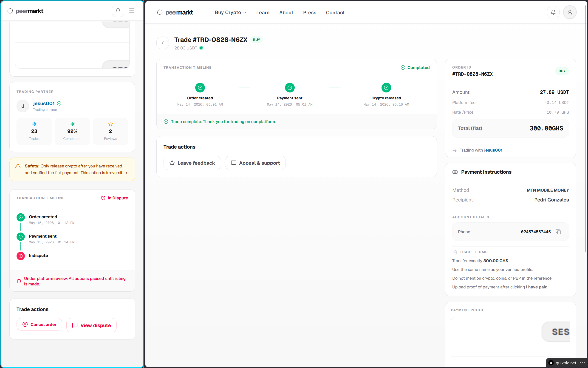This screenshot has height=368, width=588.
Task: Click the green status dot beside 28.03 USDT
Action: (201, 48)
